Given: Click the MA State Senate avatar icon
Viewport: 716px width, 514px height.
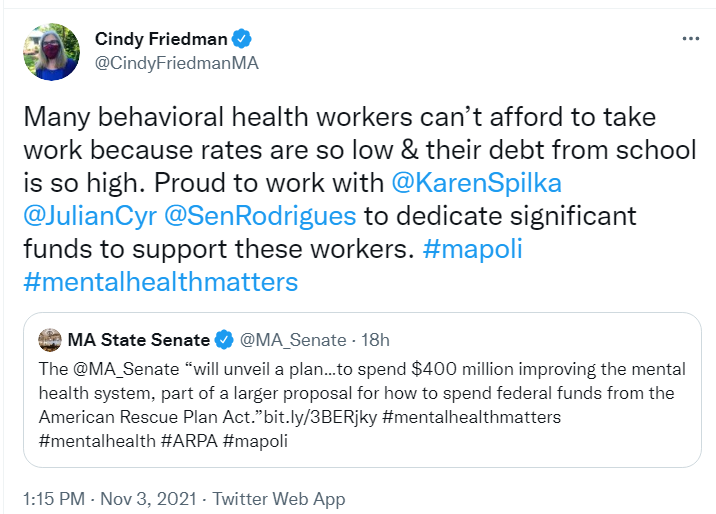Looking at the screenshot, I should [x=48, y=340].
